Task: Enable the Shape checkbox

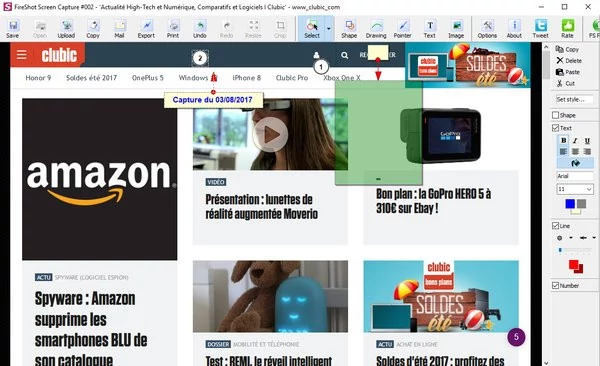Action: point(556,115)
